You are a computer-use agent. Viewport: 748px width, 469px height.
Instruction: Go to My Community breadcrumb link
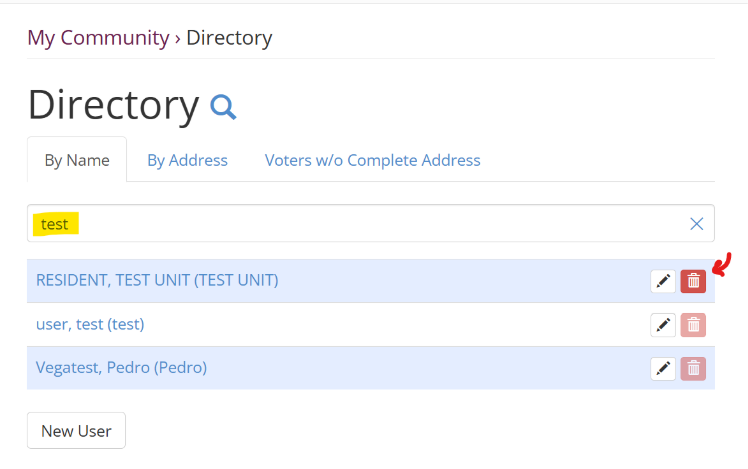[98, 38]
